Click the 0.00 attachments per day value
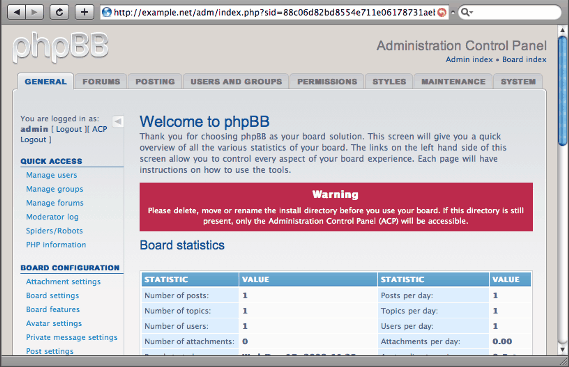Viewport: 569px width, 367px height. pos(502,341)
